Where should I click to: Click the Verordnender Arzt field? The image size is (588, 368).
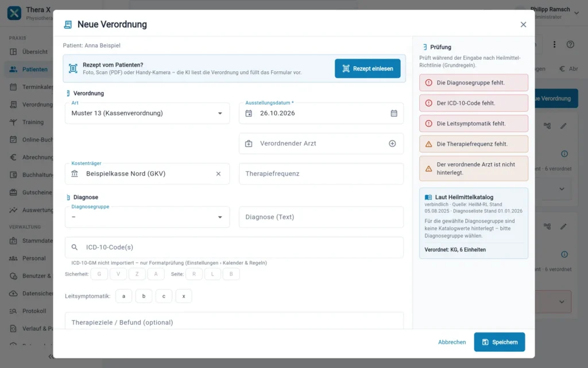321,143
